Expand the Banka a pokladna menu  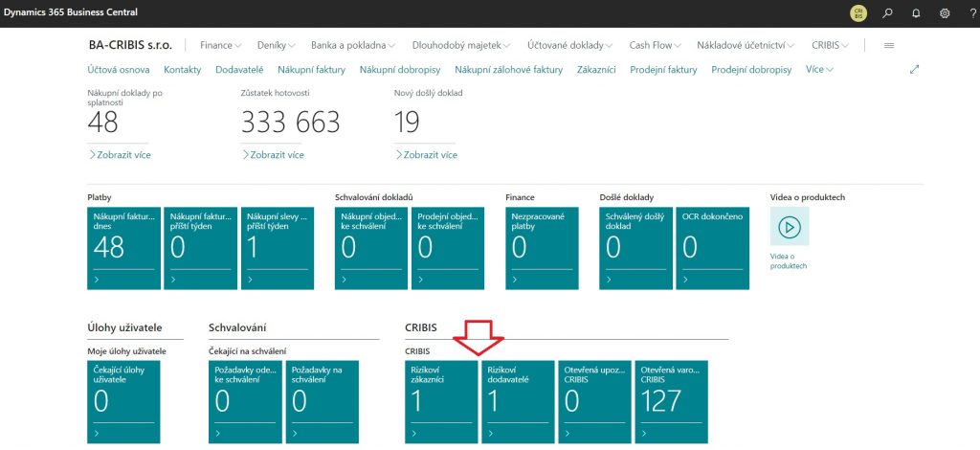pyautogui.click(x=353, y=46)
